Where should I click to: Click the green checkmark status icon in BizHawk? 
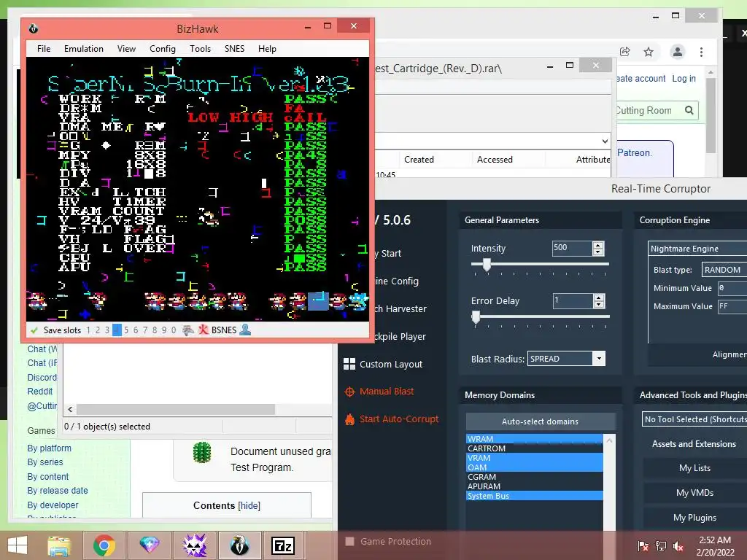[34, 330]
